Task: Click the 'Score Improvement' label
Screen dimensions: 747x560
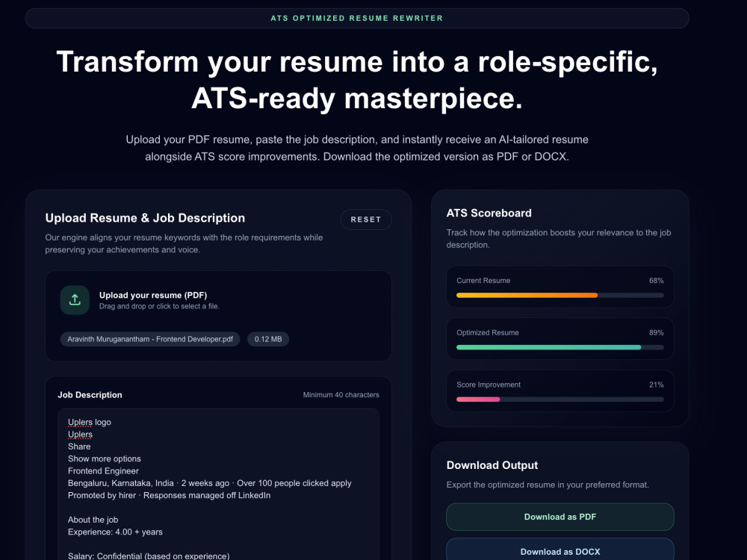Action: pyautogui.click(x=489, y=385)
